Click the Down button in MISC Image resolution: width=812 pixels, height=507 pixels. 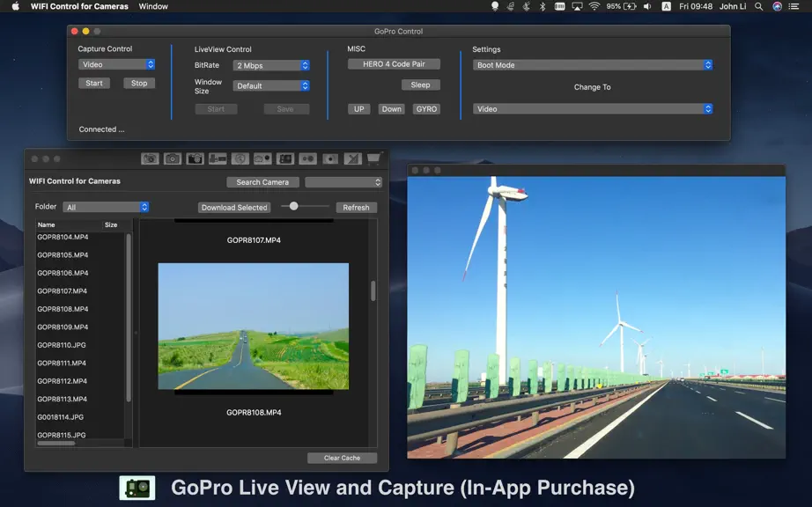(392, 108)
